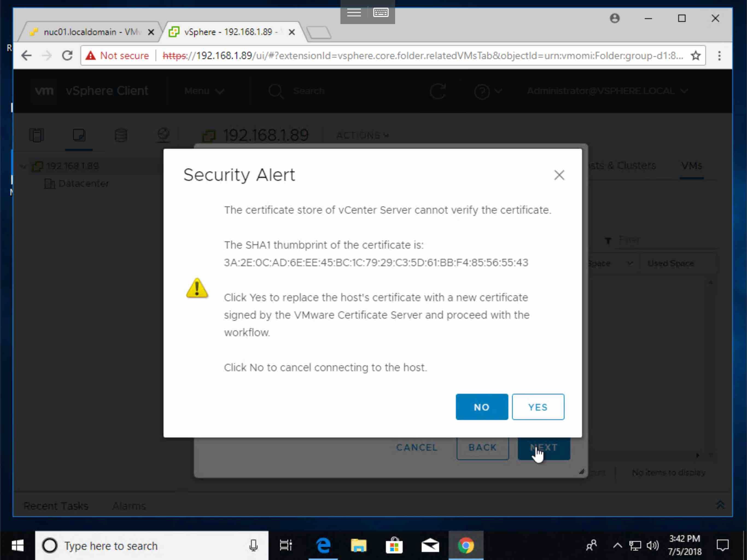Open the ACTIONS dropdown for 192.168.1.89
This screenshot has width=747, height=560.
362,135
